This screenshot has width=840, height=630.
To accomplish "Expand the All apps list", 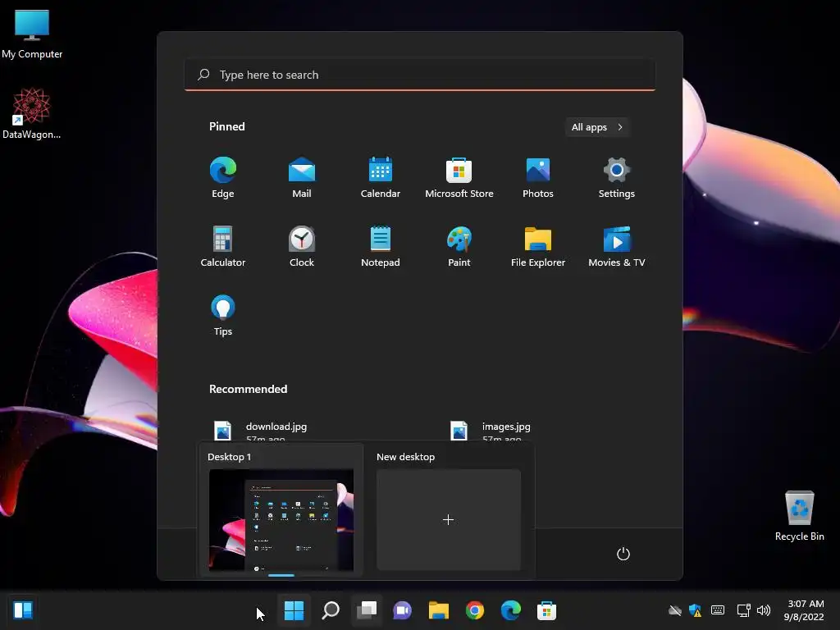I will (x=597, y=127).
